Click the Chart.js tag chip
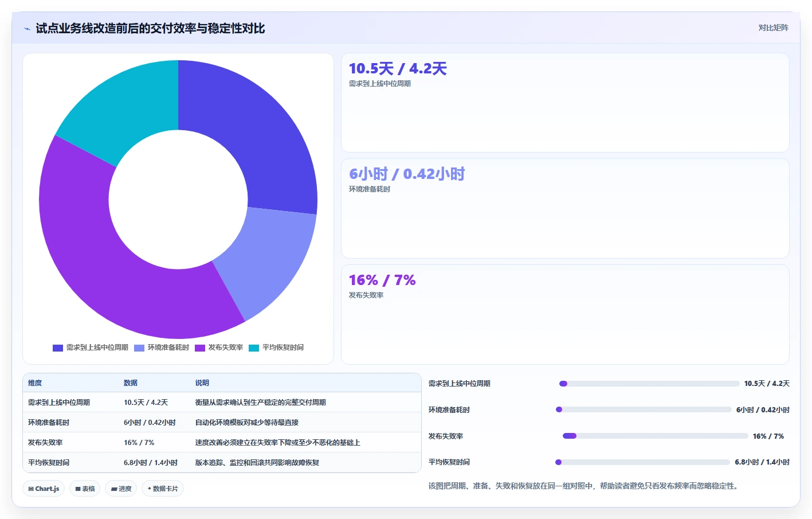Viewport: 812px width, 519px height. 44,489
